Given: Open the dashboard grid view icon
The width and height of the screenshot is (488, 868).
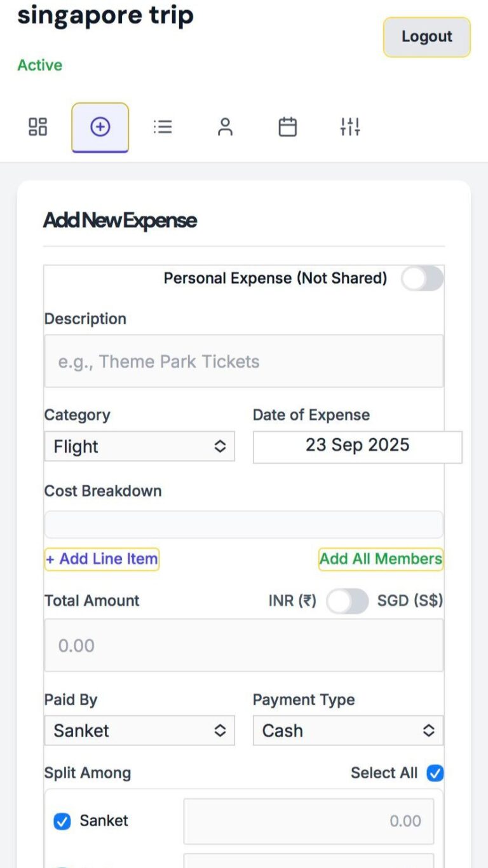Looking at the screenshot, I should click(x=37, y=127).
